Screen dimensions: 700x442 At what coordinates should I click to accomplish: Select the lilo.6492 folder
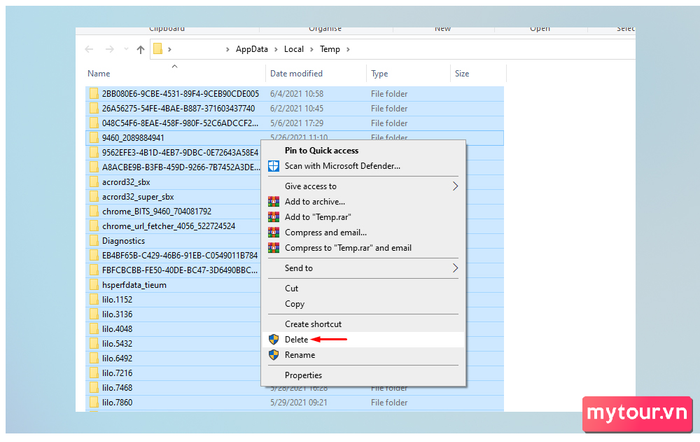[117, 359]
